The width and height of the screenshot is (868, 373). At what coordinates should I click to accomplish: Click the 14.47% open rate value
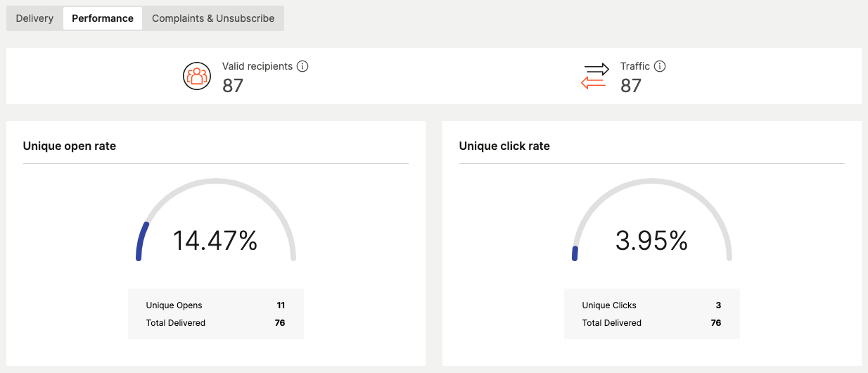[215, 241]
